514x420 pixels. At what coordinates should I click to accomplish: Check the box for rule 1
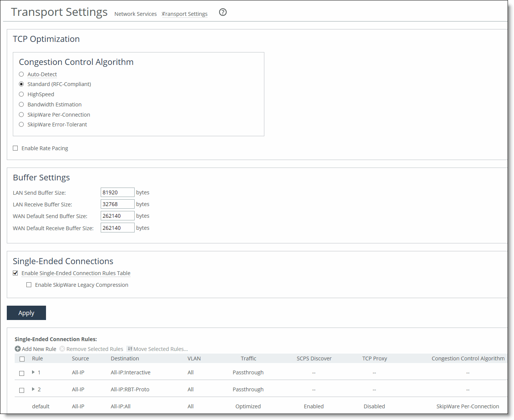tap(22, 373)
